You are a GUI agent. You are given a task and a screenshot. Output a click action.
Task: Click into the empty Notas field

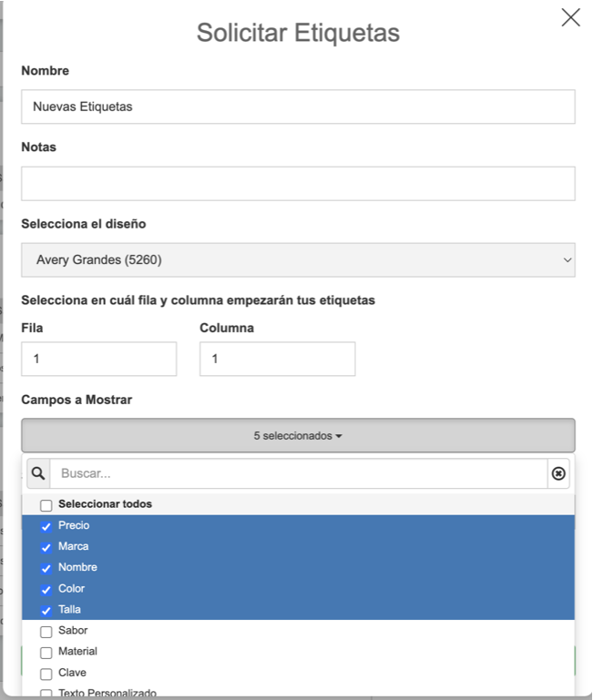pos(298,184)
